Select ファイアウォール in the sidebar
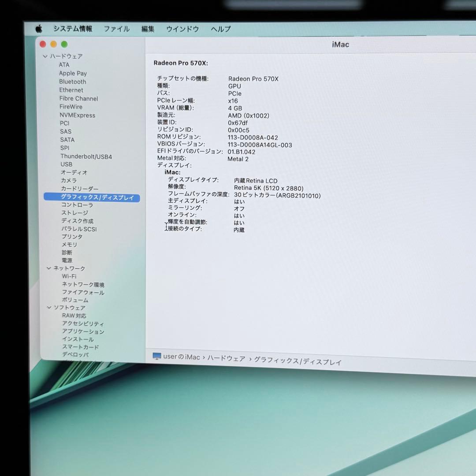476x476 pixels. (83, 292)
